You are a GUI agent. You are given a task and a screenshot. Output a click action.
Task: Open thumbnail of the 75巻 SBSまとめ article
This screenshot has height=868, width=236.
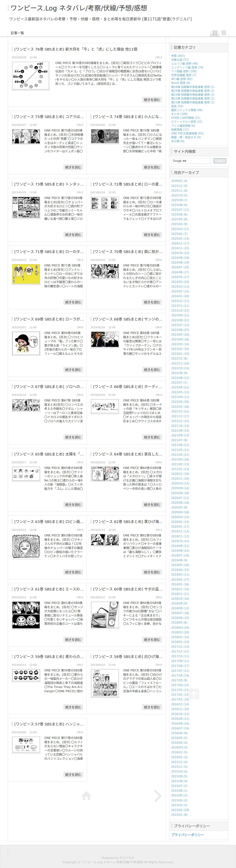click(x=26, y=137)
